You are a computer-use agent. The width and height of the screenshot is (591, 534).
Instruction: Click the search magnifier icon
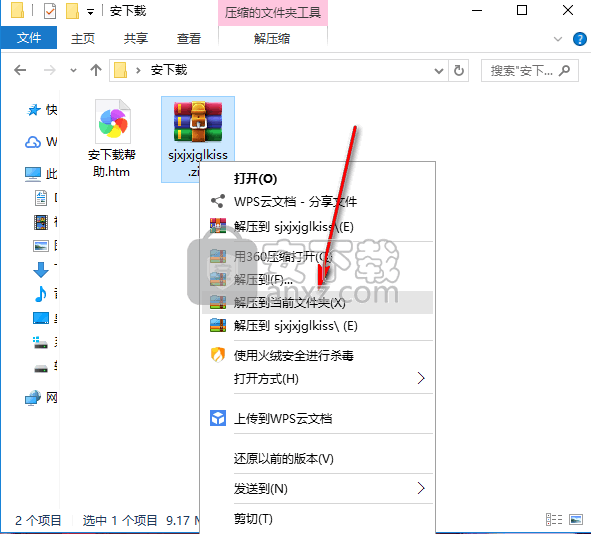[x=565, y=70]
